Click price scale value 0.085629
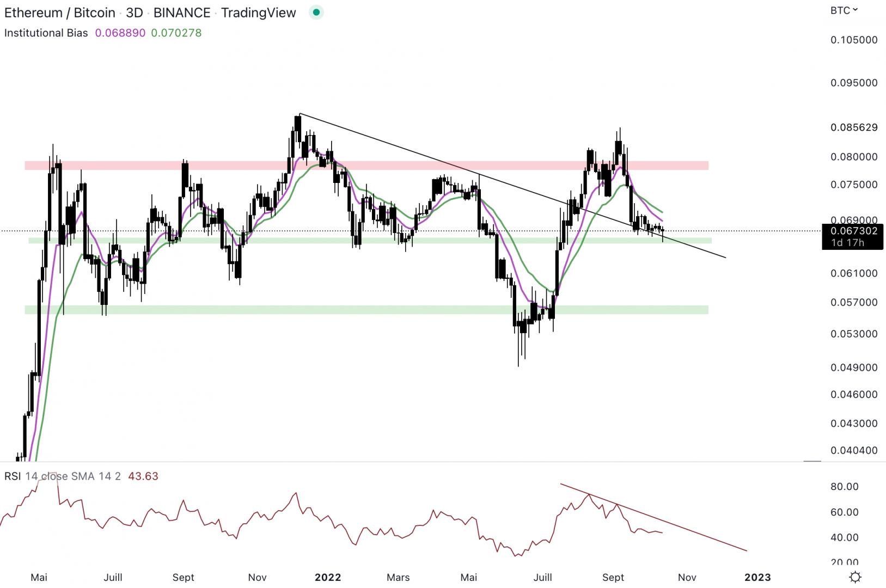 point(854,127)
